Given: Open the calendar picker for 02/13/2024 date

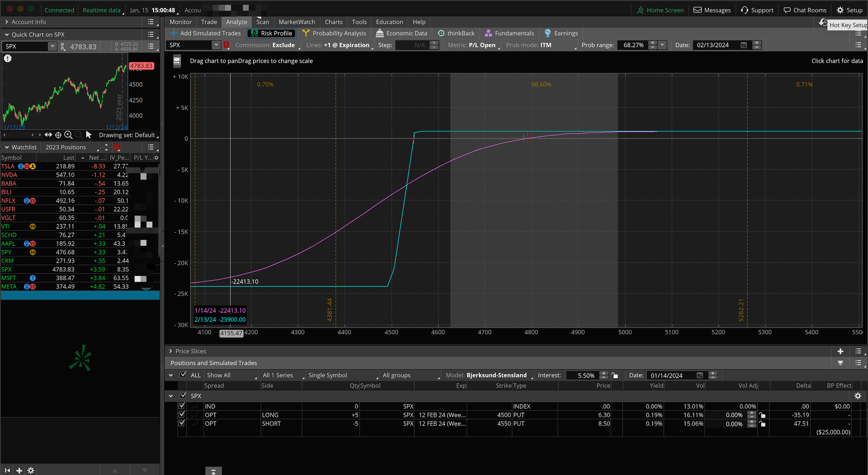Looking at the screenshot, I should (744, 45).
